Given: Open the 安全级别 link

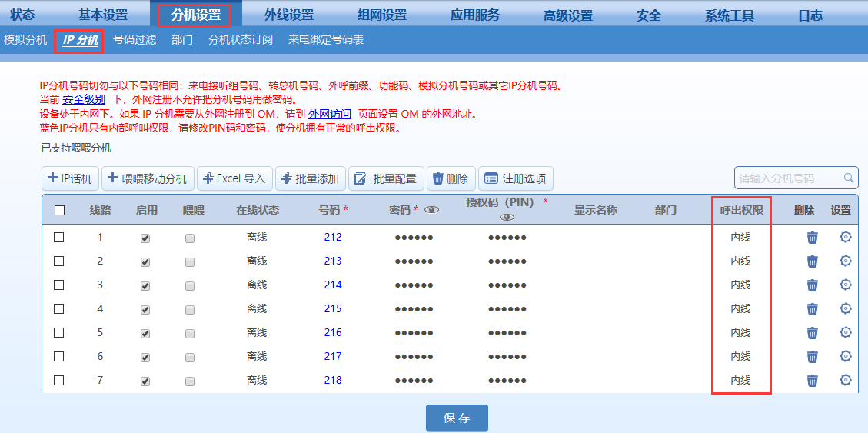Looking at the screenshot, I should pyautogui.click(x=84, y=100).
